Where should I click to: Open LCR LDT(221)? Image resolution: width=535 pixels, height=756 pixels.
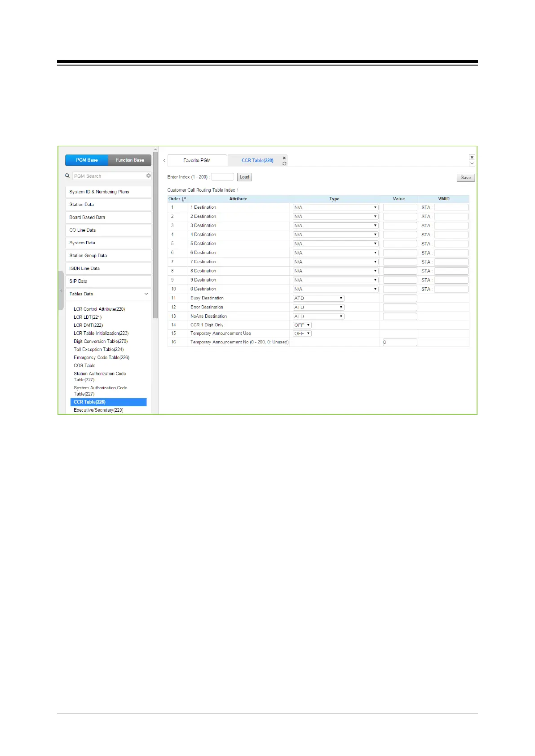tap(88, 317)
